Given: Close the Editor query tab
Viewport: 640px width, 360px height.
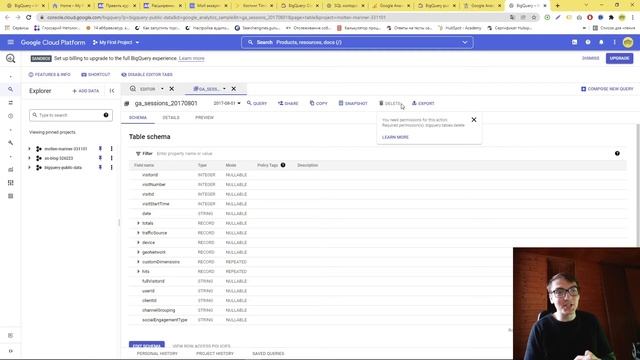Looking at the screenshot, I should [172, 89].
